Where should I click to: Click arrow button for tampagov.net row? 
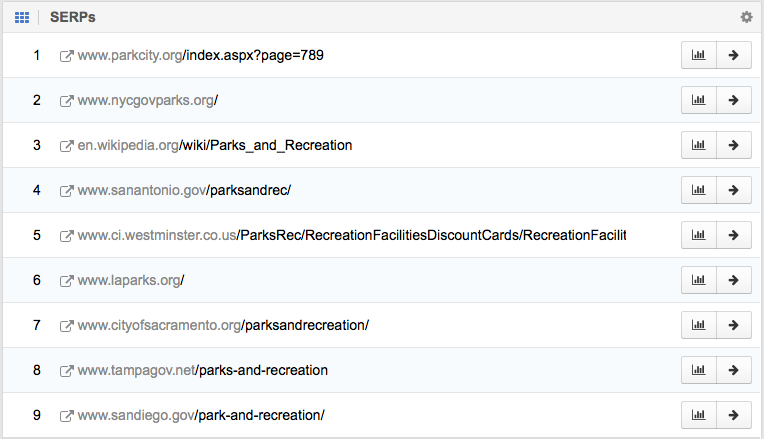click(733, 370)
